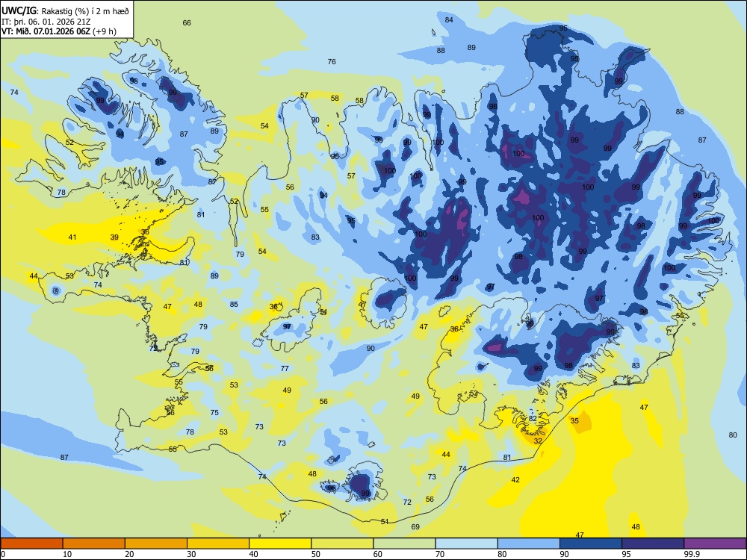Screen dimensions: 747x560
Task: Click the map value 76
Action: coord(332,61)
